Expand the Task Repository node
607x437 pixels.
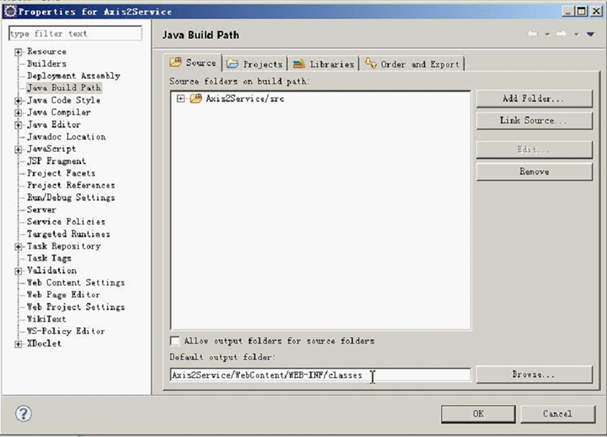(x=18, y=246)
